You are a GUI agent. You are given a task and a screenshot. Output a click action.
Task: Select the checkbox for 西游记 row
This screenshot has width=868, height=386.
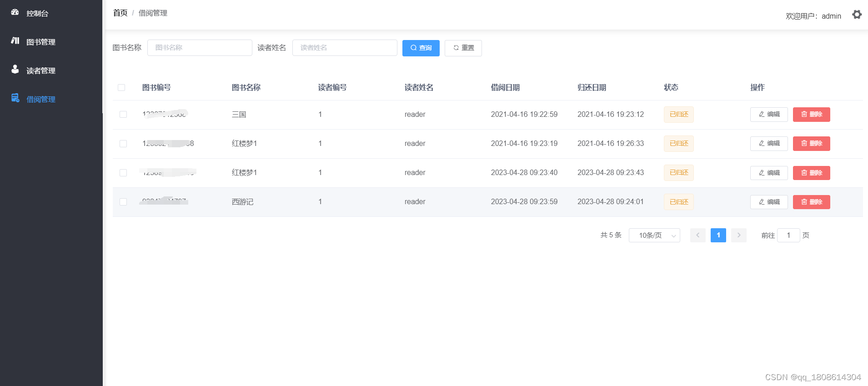[x=123, y=202]
